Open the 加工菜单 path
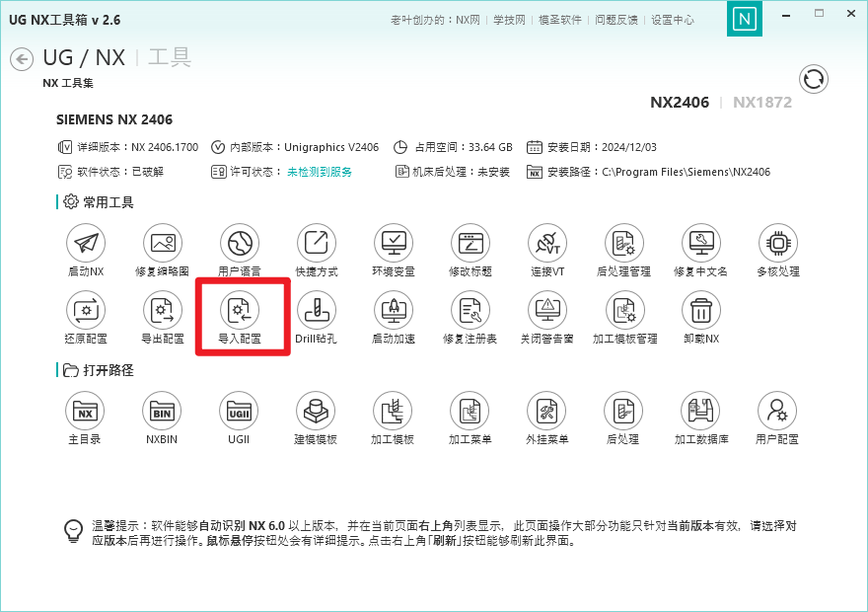The image size is (868, 612). point(470,411)
